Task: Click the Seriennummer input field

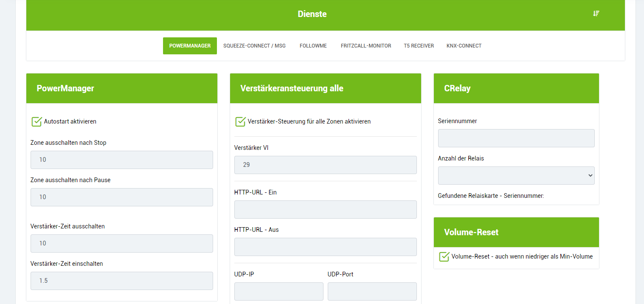Action: (516, 138)
